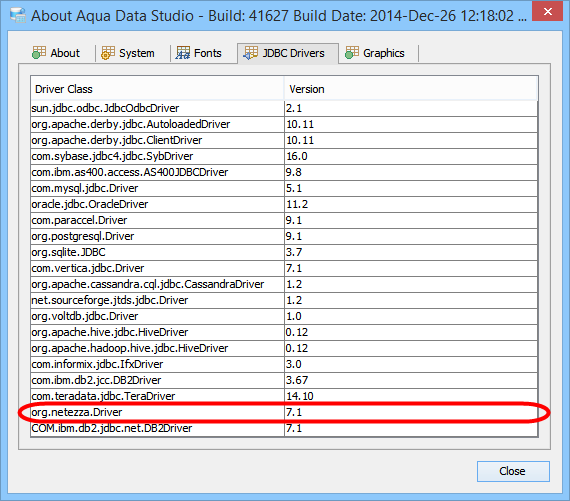The image size is (570, 501).
Task: Select org.sqlite.JDBC row
Action: (284, 252)
